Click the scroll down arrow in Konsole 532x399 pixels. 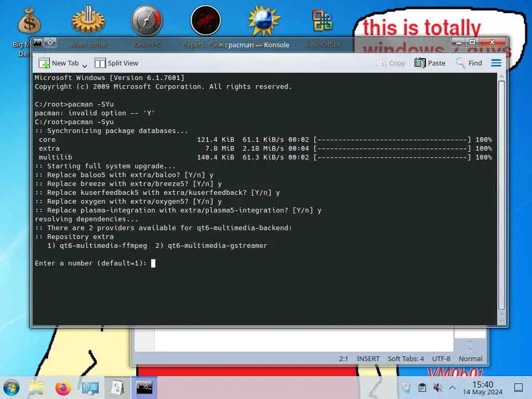click(501, 321)
